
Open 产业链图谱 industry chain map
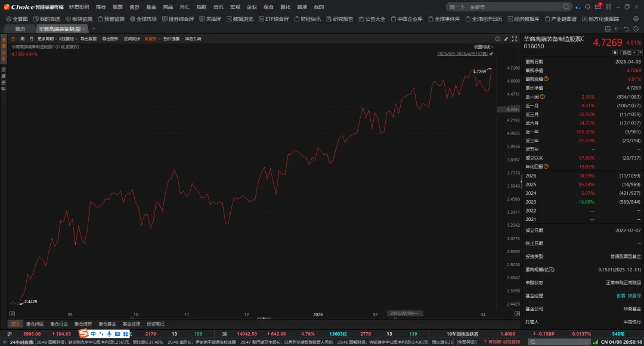(x=561, y=19)
